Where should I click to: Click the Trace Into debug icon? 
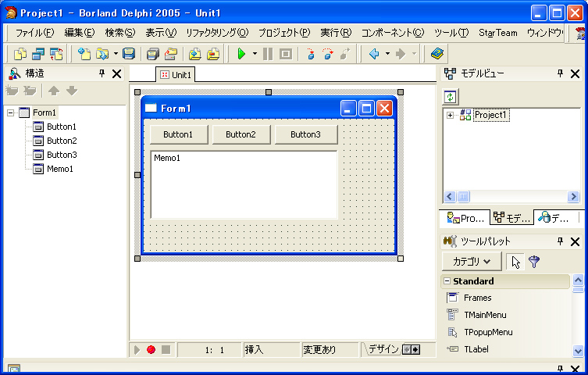(x=310, y=54)
